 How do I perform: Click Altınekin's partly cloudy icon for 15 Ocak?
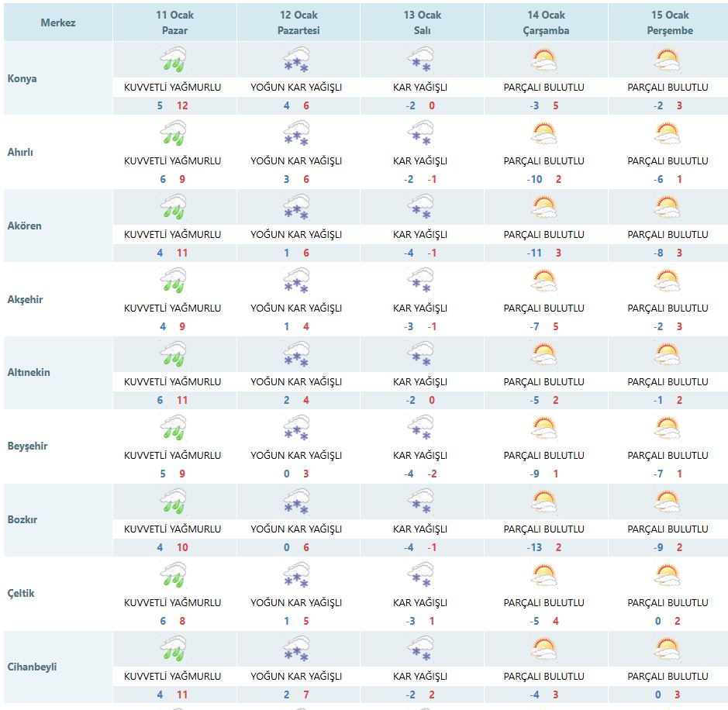click(668, 355)
